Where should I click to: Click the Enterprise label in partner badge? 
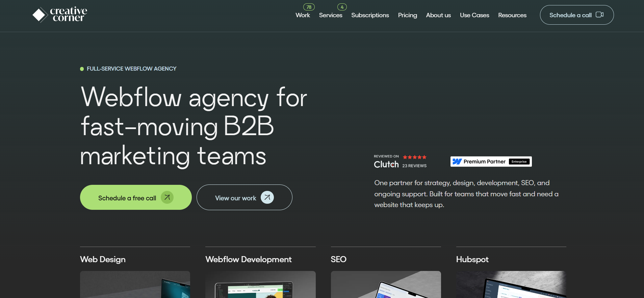coord(519,162)
